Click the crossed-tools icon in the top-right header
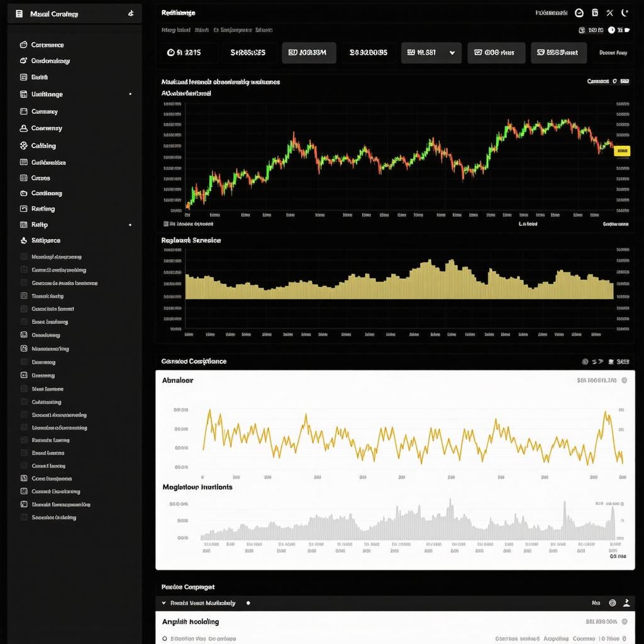The height and width of the screenshot is (644, 644). (x=609, y=13)
